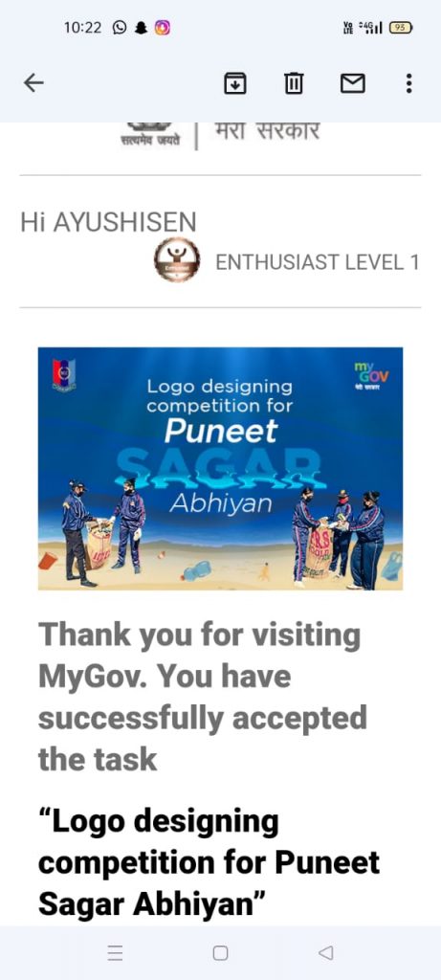Tap the Snapchat notification icon in status bar

141,28
